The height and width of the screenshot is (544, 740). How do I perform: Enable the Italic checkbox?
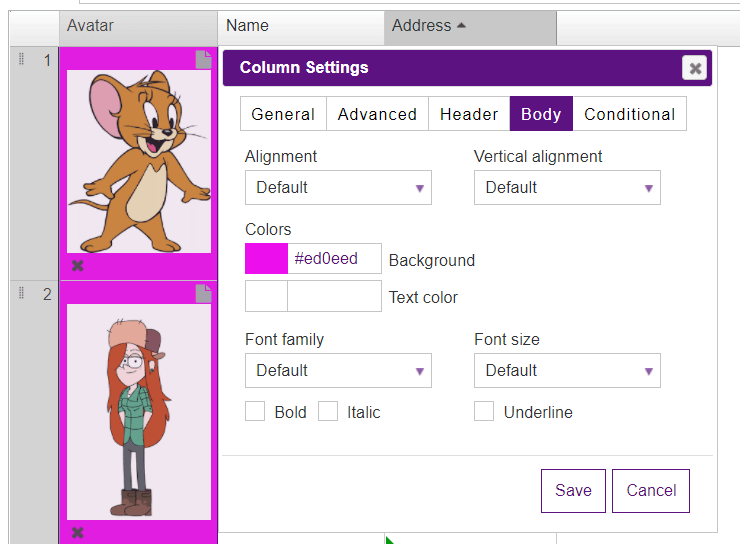coord(328,411)
